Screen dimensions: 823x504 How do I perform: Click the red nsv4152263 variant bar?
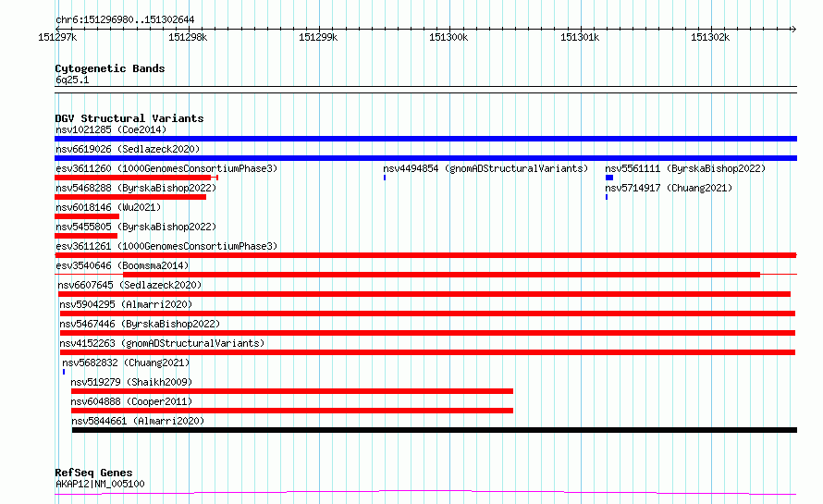coord(428,352)
